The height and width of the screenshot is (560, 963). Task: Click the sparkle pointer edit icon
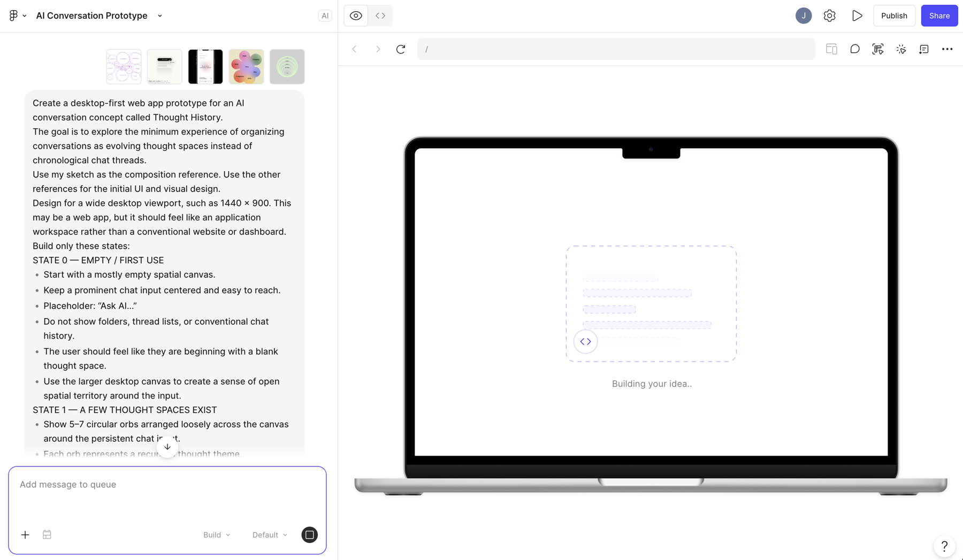click(901, 49)
